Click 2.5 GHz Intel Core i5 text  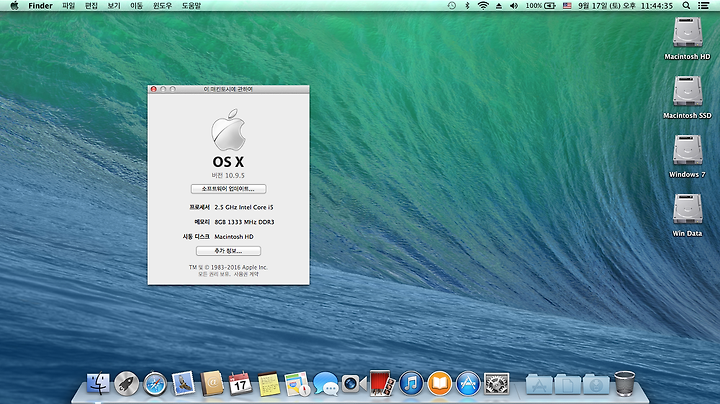pyautogui.click(x=244, y=207)
